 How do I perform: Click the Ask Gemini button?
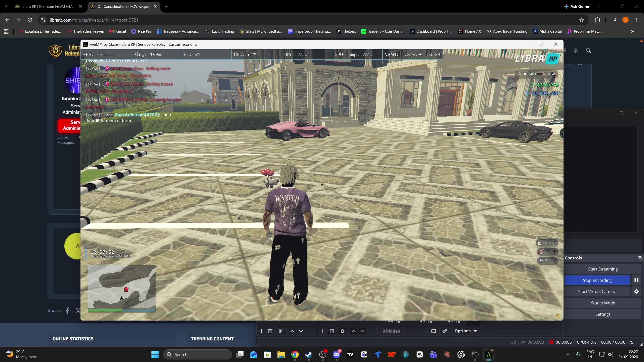(x=578, y=6)
